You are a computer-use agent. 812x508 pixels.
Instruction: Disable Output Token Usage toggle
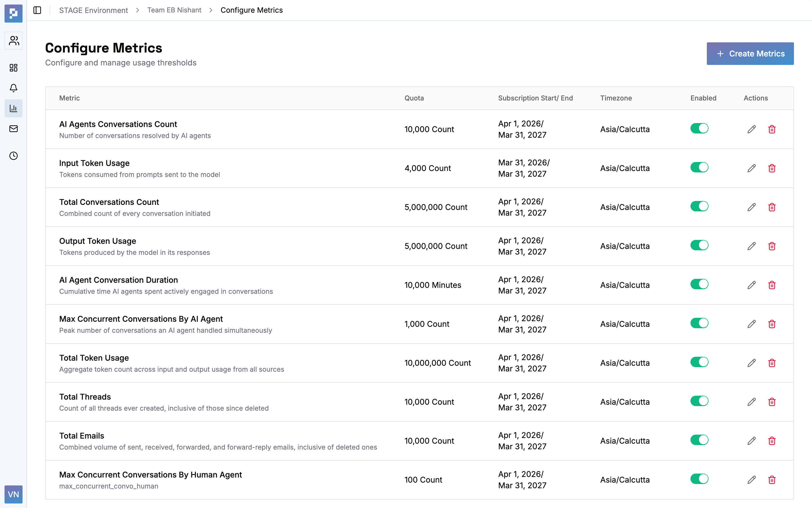(699, 245)
